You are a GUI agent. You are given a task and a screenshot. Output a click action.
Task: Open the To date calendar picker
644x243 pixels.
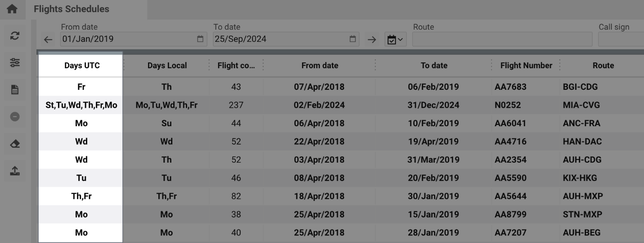pyautogui.click(x=353, y=39)
